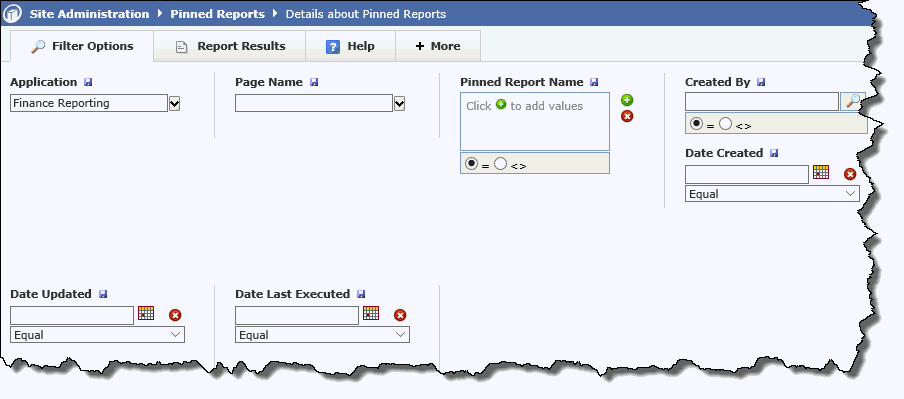Open the Help tab
The width and height of the screenshot is (904, 399).
[x=351, y=46]
